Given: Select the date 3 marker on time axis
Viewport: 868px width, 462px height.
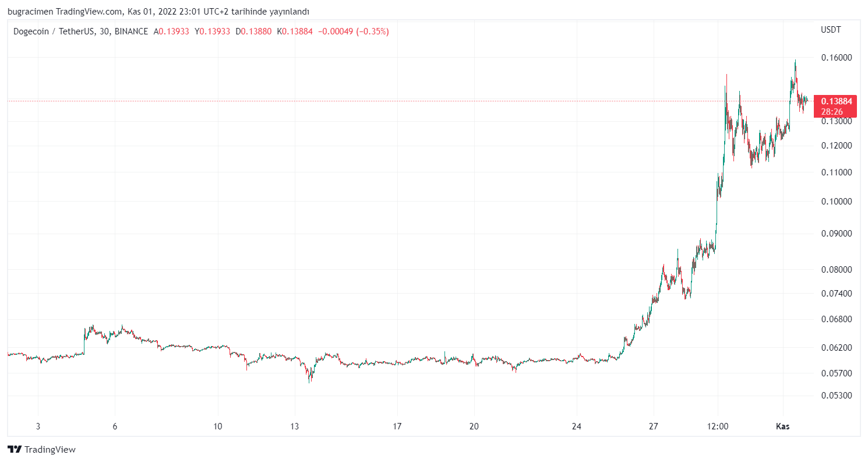Looking at the screenshot, I should 38,426.
